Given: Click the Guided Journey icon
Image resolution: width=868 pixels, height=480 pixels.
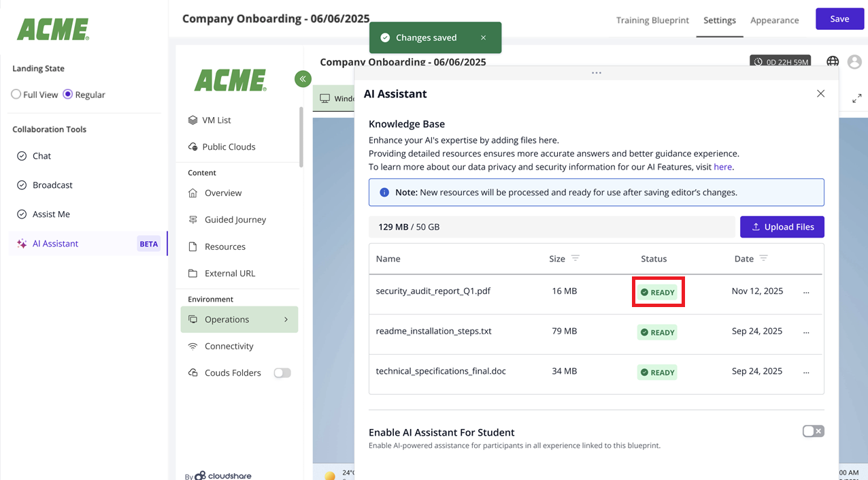Looking at the screenshot, I should pyautogui.click(x=193, y=220).
